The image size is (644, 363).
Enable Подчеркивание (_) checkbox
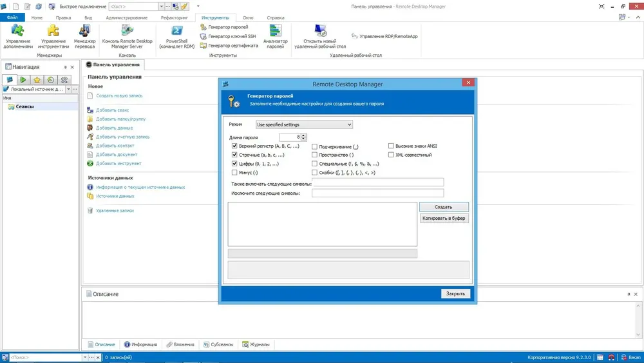(315, 146)
